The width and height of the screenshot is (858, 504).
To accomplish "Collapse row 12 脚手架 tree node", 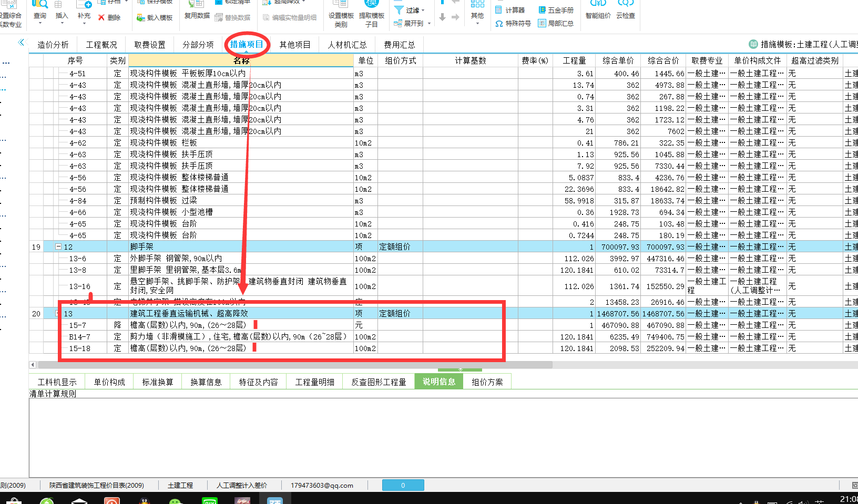I will [58, 246].
